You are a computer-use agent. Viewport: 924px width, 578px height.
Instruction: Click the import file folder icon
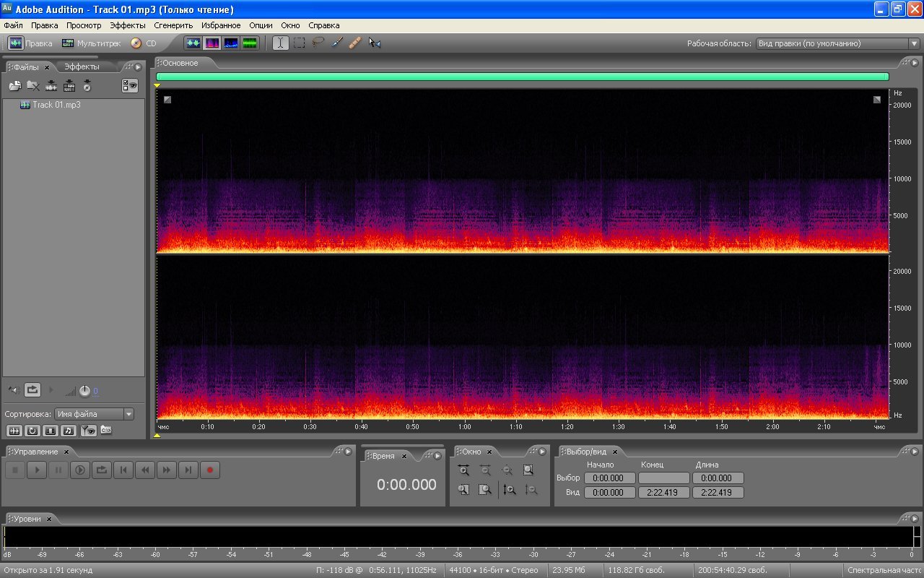tap(14, 86)
